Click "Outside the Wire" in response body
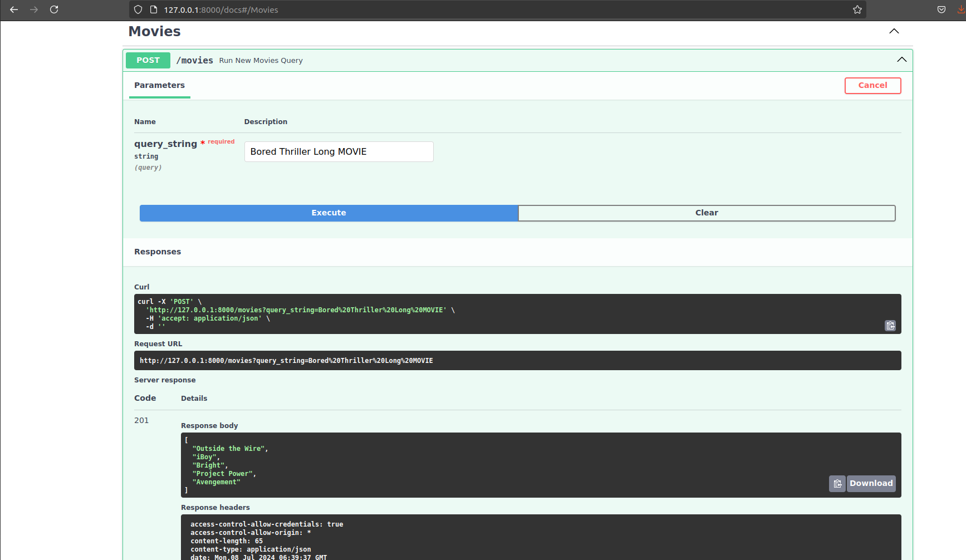 (x=229, y=449)
